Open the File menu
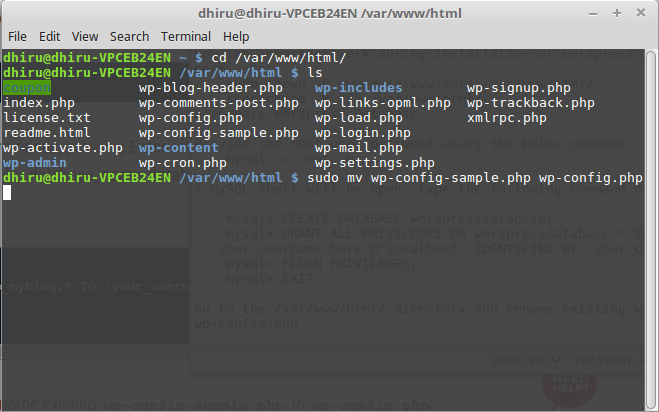The width and height of the screenshot is (659, 412). (17, 37)
